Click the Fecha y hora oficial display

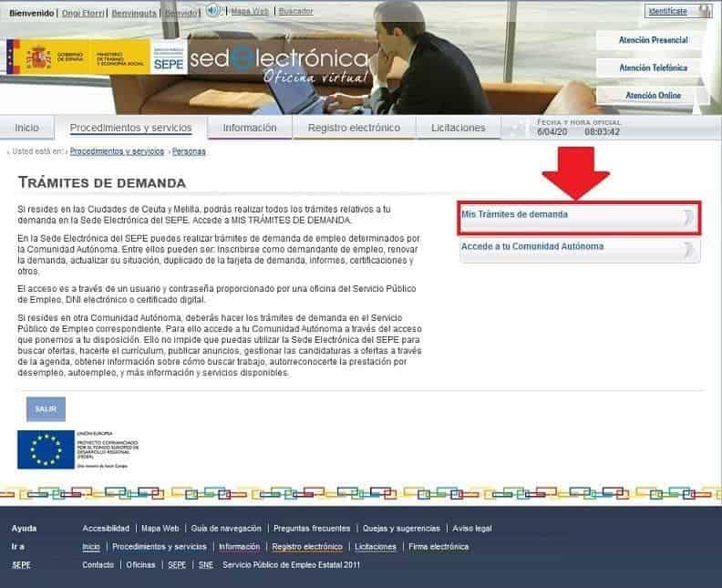[x=579, y=128]
